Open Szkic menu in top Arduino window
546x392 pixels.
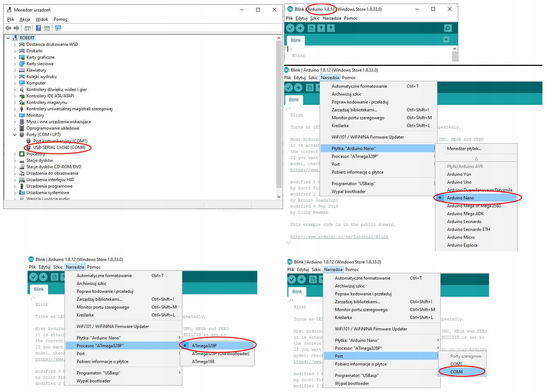(315, 18)
